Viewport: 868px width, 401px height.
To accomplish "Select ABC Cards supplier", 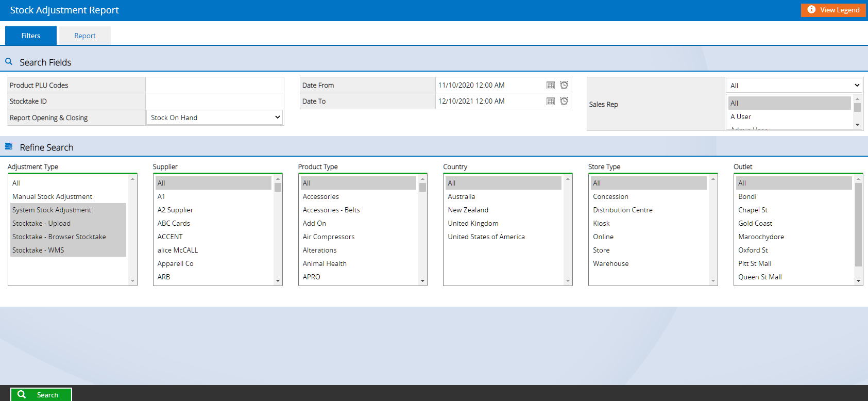I will click(x=213, y=223).
